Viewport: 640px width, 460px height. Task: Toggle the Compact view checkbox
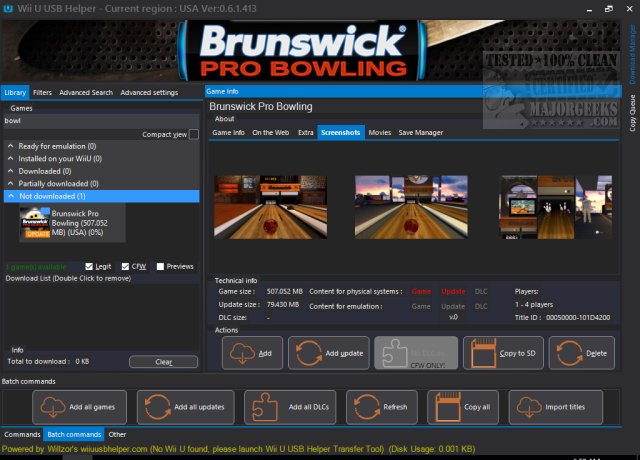(194, 134)
